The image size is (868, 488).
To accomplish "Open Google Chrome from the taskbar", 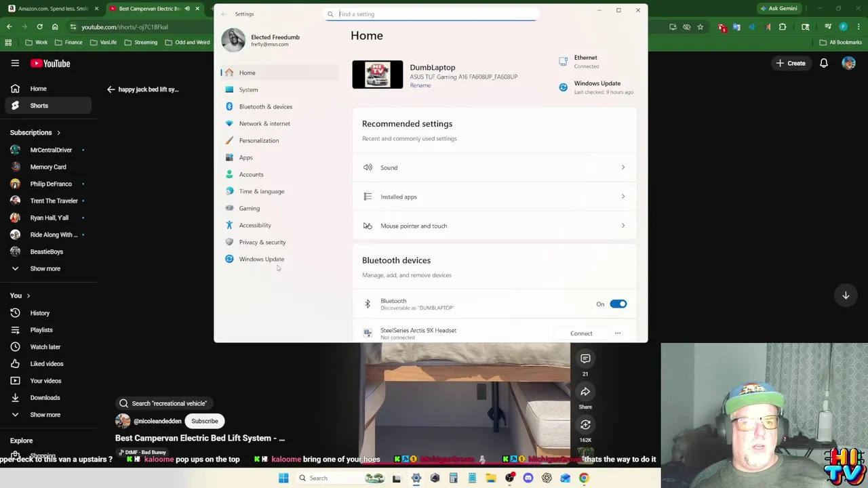I will [x=584, y=478].
